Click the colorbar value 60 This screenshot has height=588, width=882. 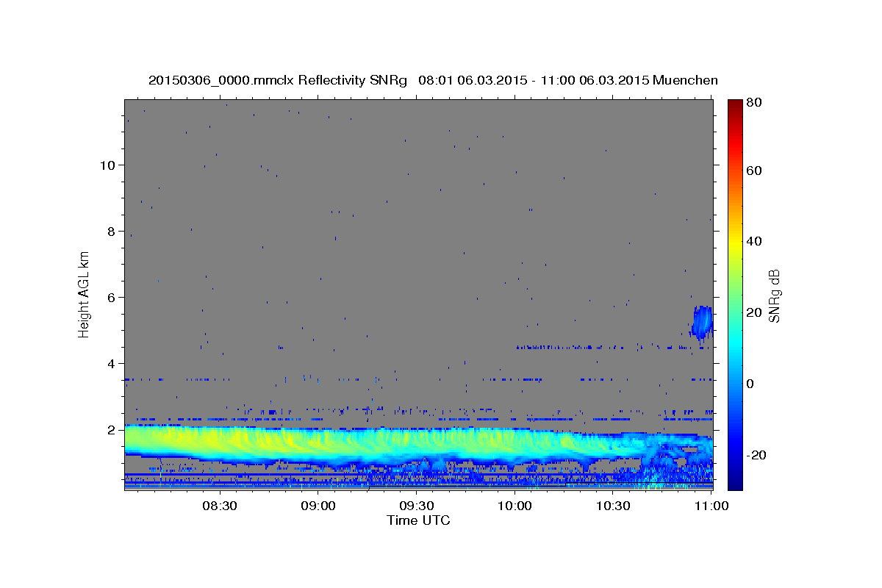(x=755, y=171)
